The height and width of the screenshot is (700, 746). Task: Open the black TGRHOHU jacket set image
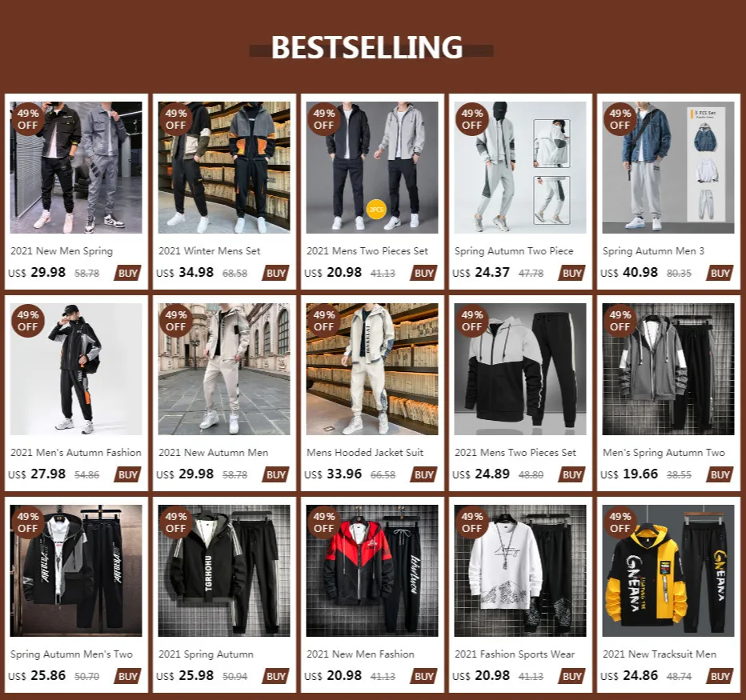click(224, 570)
